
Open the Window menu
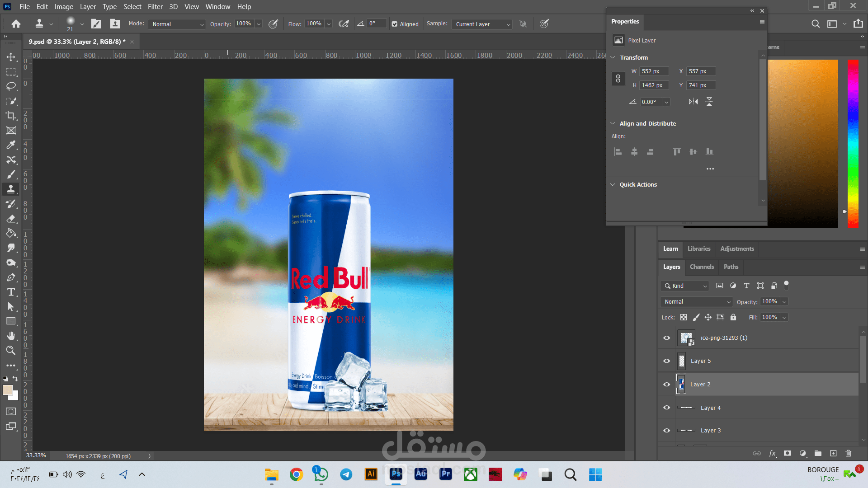tap(217, 7)
